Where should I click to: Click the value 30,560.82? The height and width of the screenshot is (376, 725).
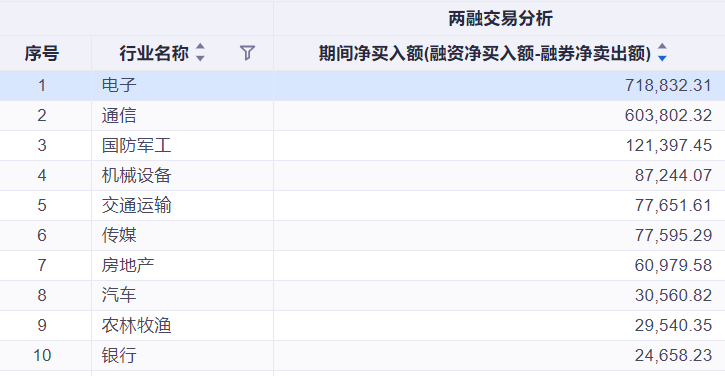point(673,295)
